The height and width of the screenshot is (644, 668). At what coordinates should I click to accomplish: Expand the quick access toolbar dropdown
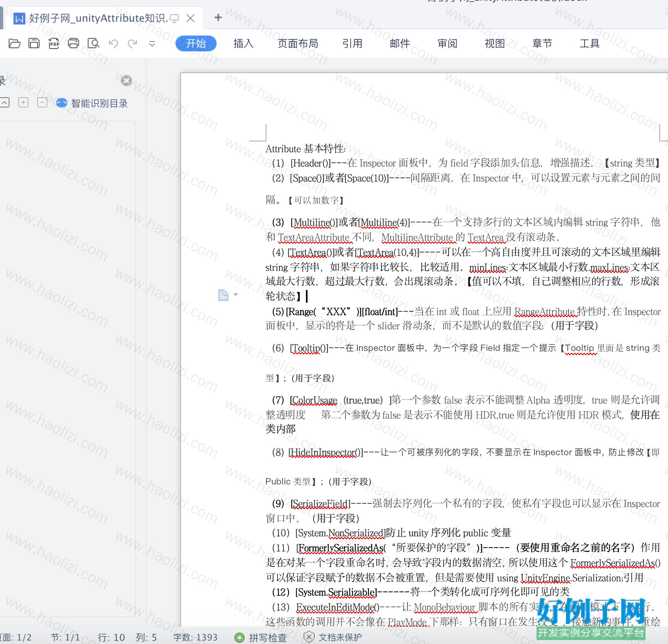tap(152, 44)
